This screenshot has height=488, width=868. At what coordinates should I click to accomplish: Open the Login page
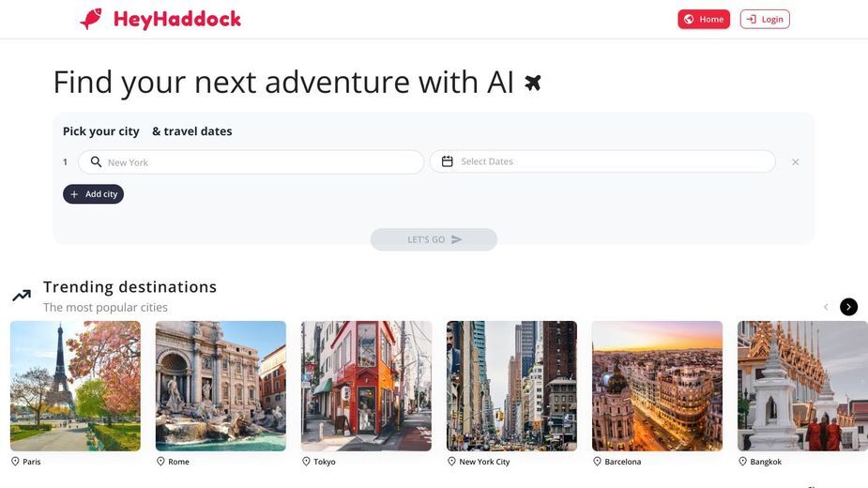click(x=765, y=20)
